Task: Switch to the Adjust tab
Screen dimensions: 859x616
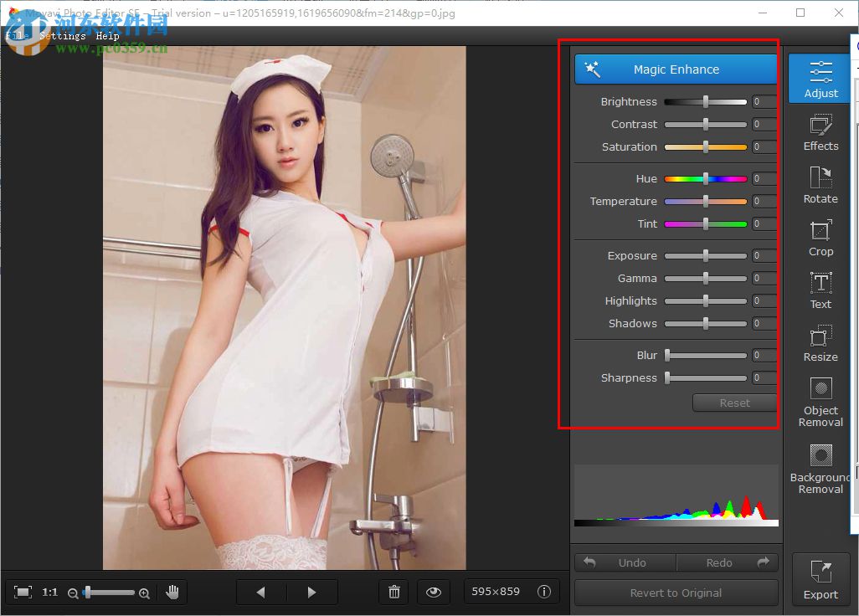Action: click(820, 78)
